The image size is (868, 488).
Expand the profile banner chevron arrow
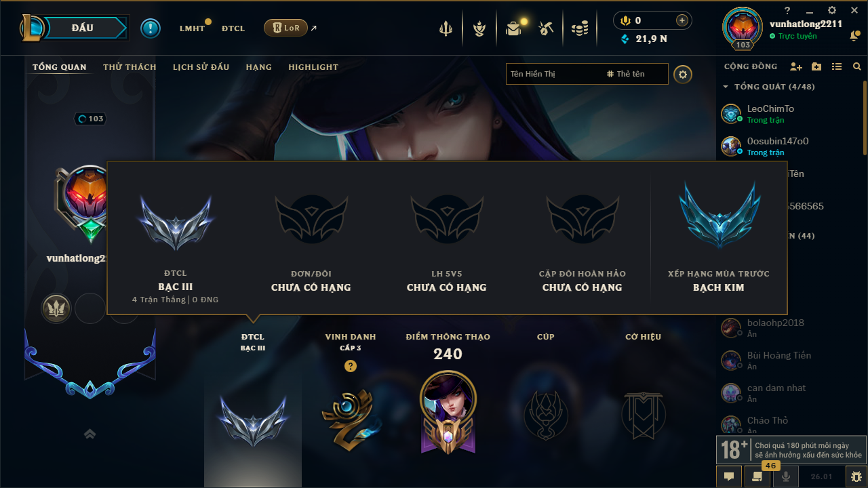click(x=90, y=434)
